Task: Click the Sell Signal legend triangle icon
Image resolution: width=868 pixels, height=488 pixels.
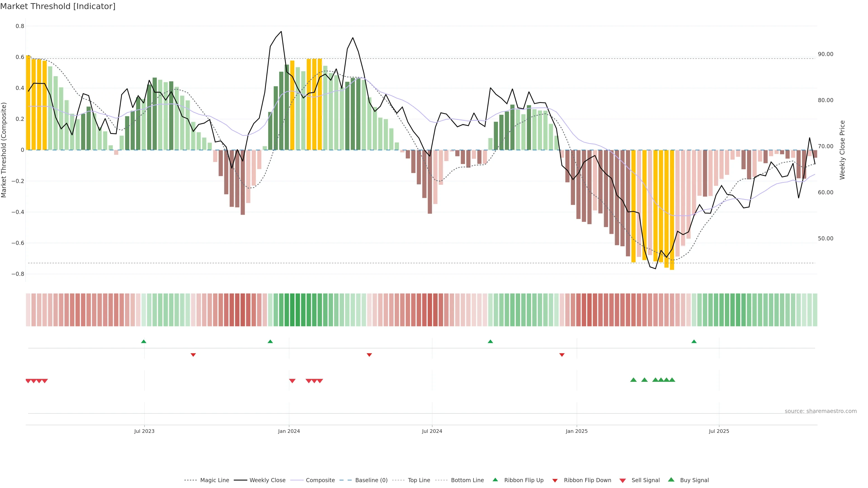Action: click(x=622, y=480)
